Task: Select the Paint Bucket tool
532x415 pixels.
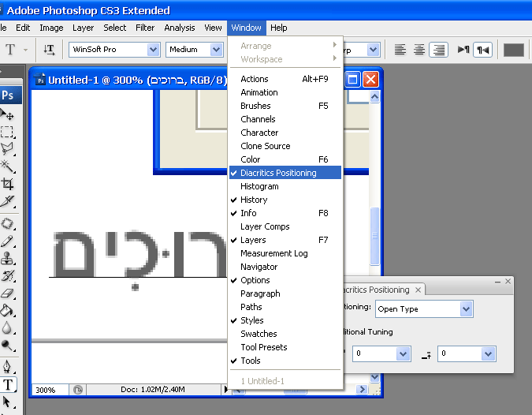Action: pos(7,310)
